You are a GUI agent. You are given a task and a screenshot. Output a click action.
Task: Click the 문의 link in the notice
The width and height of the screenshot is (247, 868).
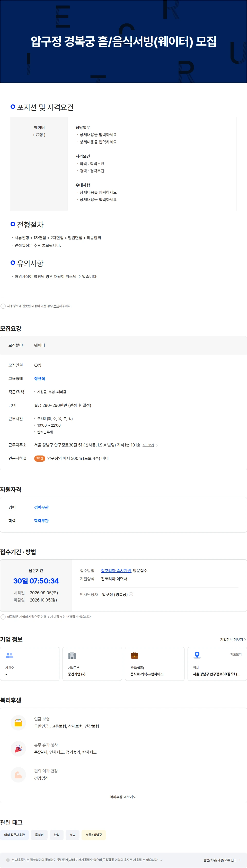coord(56,306)
